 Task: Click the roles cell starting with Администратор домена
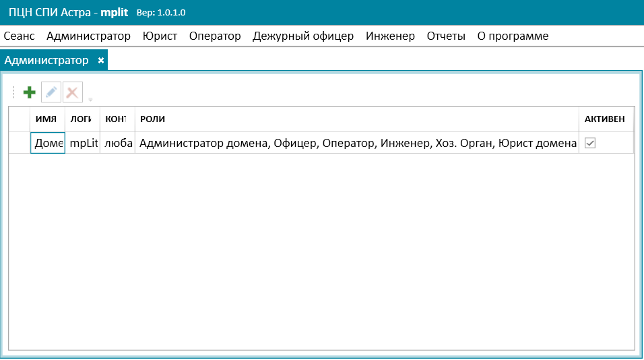(357, 143)
